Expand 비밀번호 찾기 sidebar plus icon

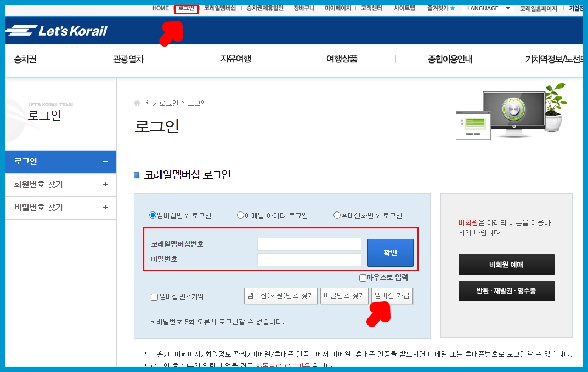point(105,207)
